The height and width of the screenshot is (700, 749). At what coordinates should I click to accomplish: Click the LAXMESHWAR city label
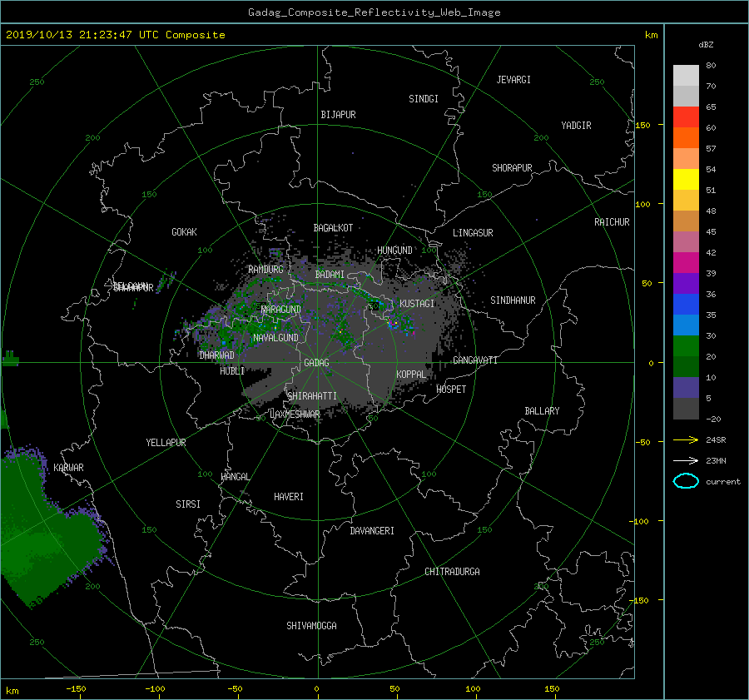click(295, 415)
